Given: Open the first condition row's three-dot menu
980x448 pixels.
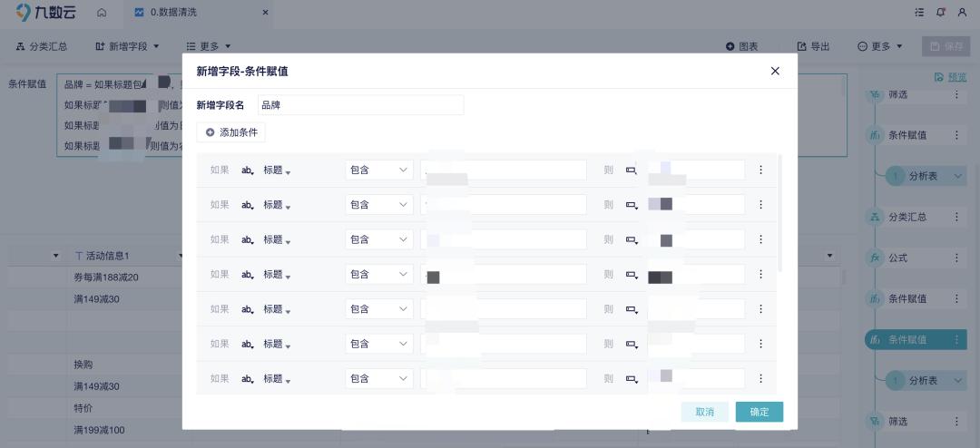Looking at the screenshot, I should (x=760, y=170).
